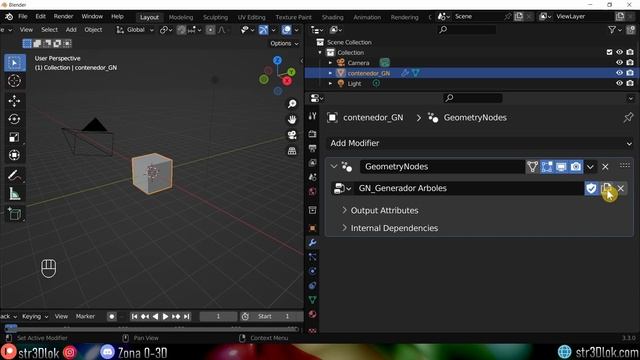Unlink the GN_Generador Arboles node group
The width and height of the screenshot is (640, 360).
[621, 188]
